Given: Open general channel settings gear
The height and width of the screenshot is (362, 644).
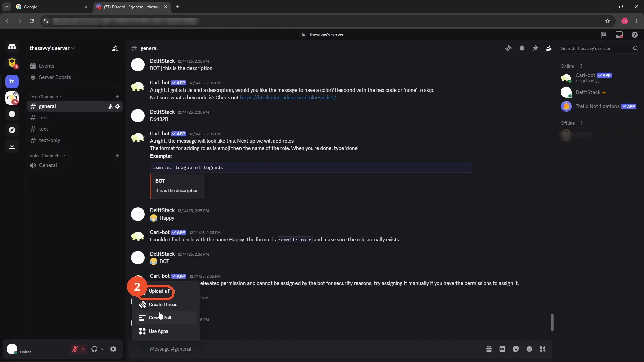Looking at the screenshot, I should 117,106.
